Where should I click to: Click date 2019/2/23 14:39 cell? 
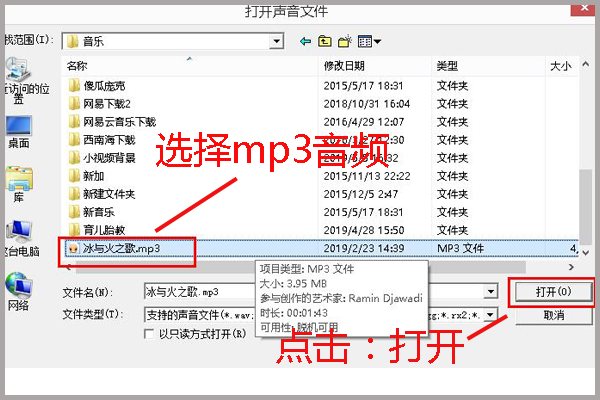coord(364,248)
